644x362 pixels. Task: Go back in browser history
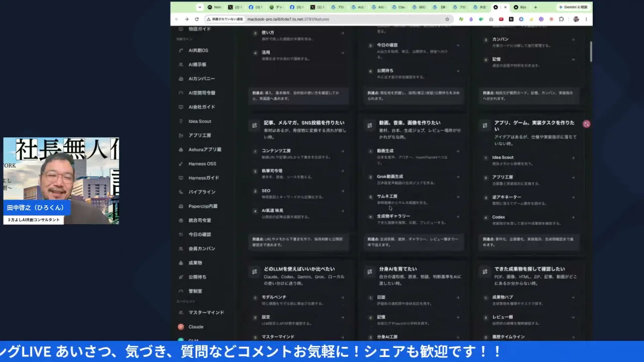[177, 19]
